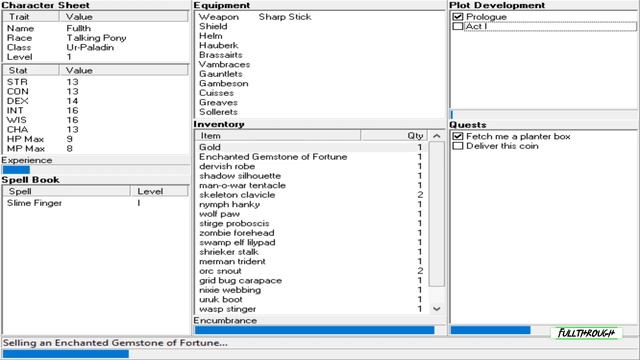Select the stirge proboscis item

click(311, 223)
